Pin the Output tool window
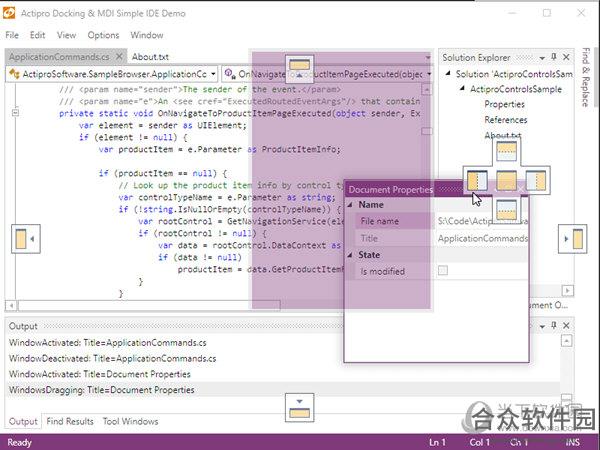Viewport: 600px width, 450px height. click(x=554, y=326)
